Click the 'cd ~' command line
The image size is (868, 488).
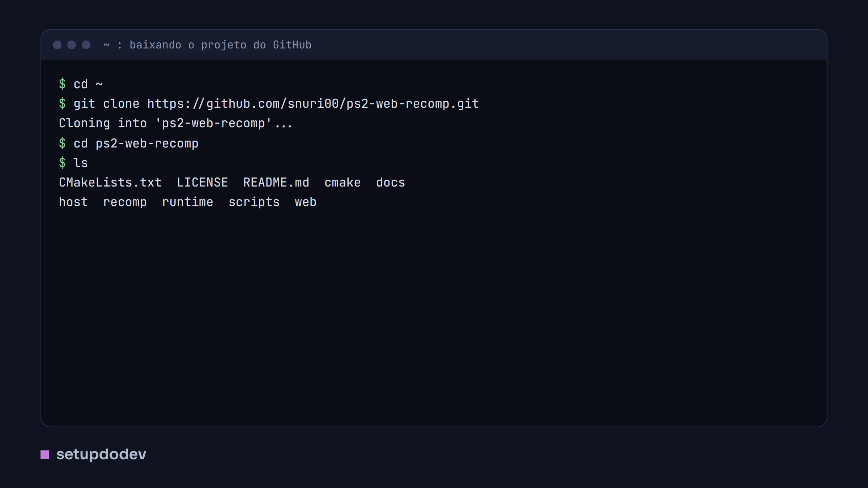81,84
